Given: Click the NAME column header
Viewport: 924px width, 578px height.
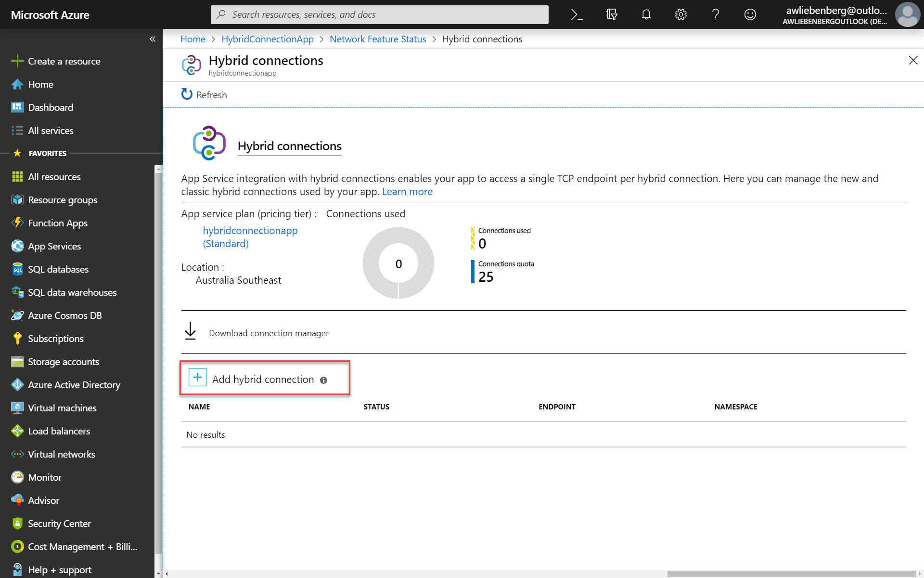Looking at the screenshot, I should [199, 407].
